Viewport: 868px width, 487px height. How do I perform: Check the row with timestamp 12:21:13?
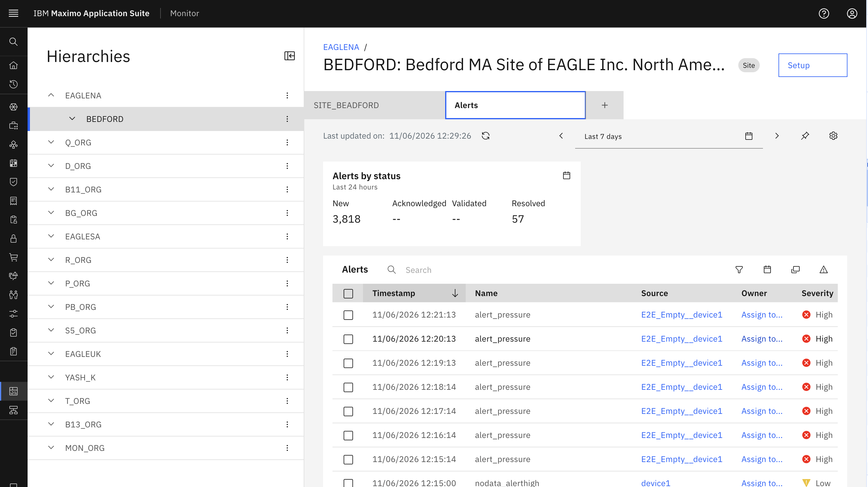click(348, 315)
